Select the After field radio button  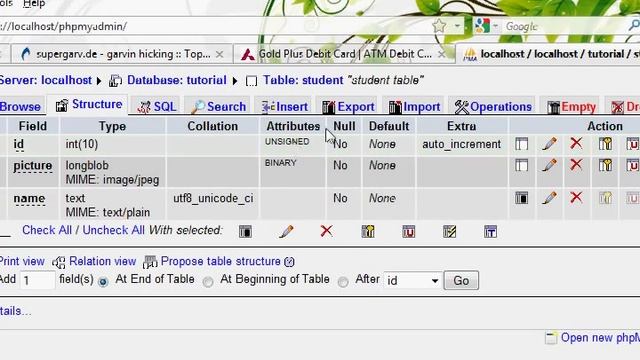[343, 282]
